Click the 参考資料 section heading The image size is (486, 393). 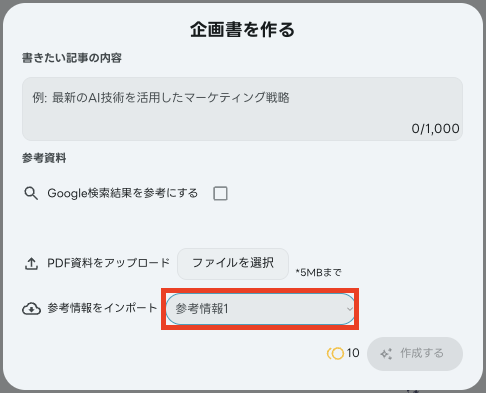coord(44,158)
